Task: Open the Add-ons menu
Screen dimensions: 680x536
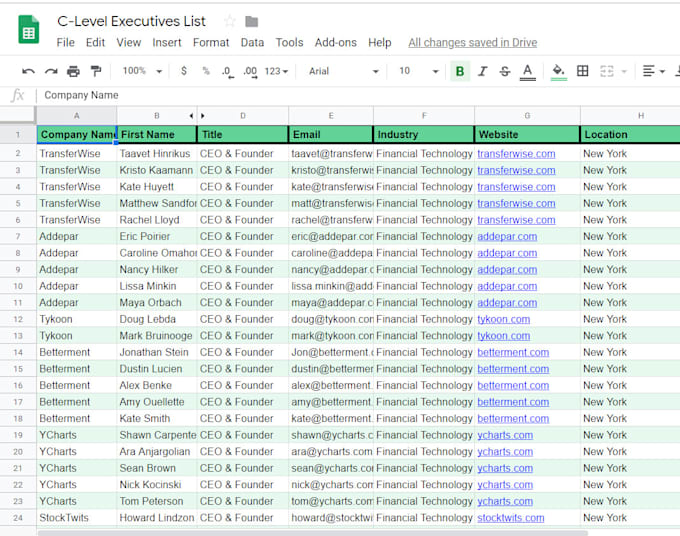Action: 336,42
